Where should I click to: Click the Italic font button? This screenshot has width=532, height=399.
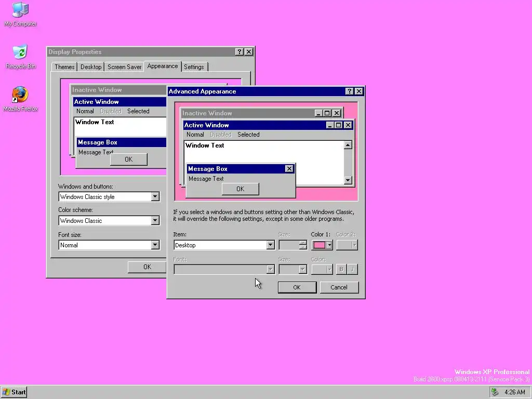(353, 270)
